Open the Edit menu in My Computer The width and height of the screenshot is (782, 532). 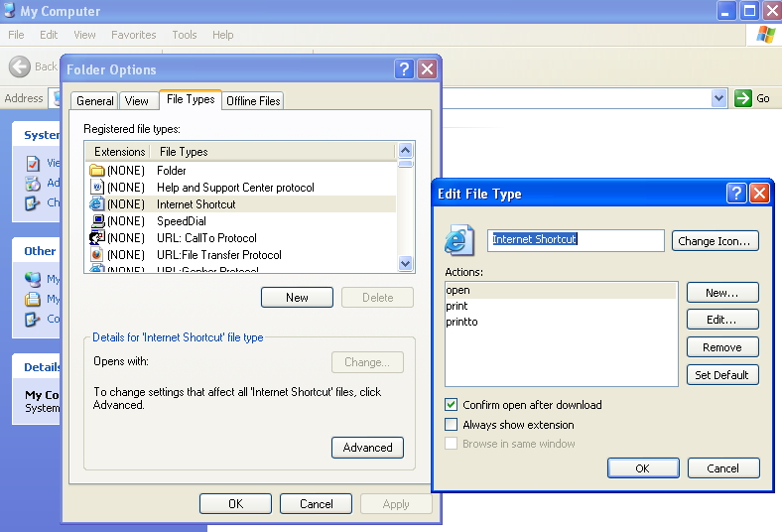[49, 35]
